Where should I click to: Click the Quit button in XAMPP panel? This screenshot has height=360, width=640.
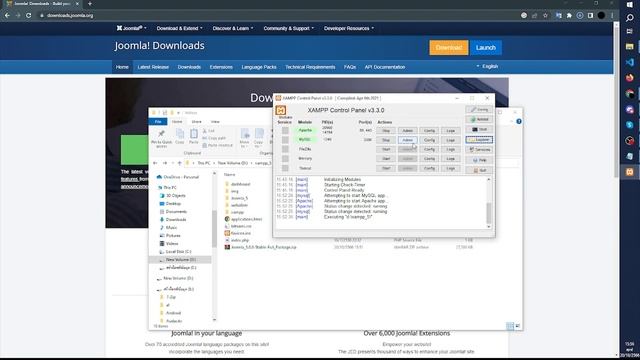tap(479, 170)
